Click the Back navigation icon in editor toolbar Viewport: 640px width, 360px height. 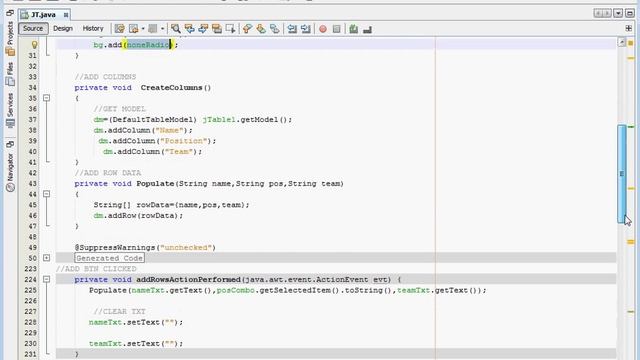133,29
